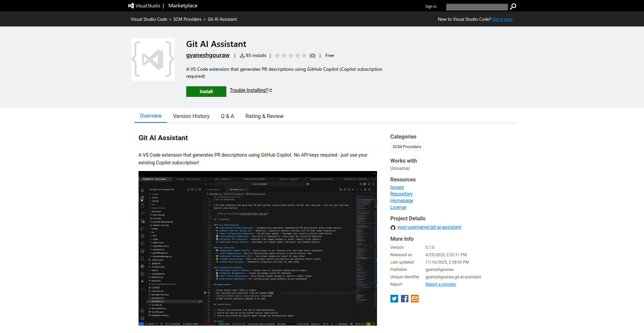Open the Issues resource link
Image resolution: width=644 pixels, height=333 pixels.
(397, 187)
